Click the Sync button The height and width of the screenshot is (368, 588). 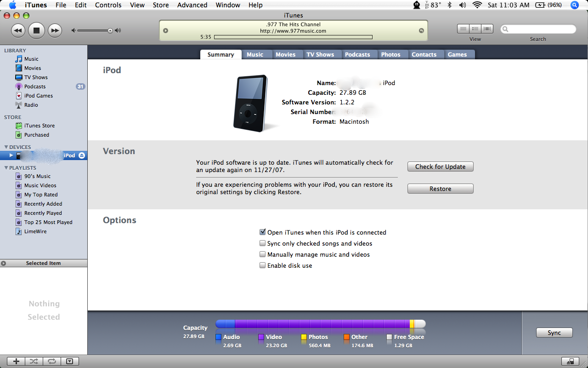coord(554,333)
